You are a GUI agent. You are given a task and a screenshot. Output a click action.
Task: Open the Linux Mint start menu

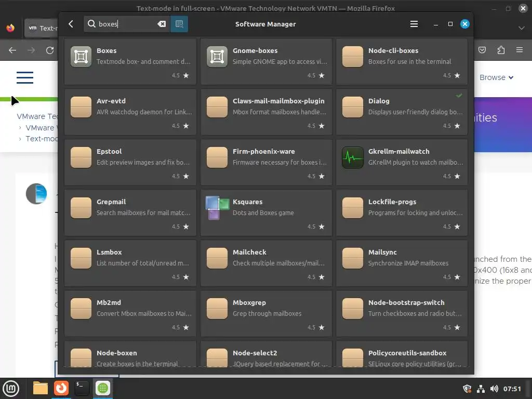tap(11, 388)
